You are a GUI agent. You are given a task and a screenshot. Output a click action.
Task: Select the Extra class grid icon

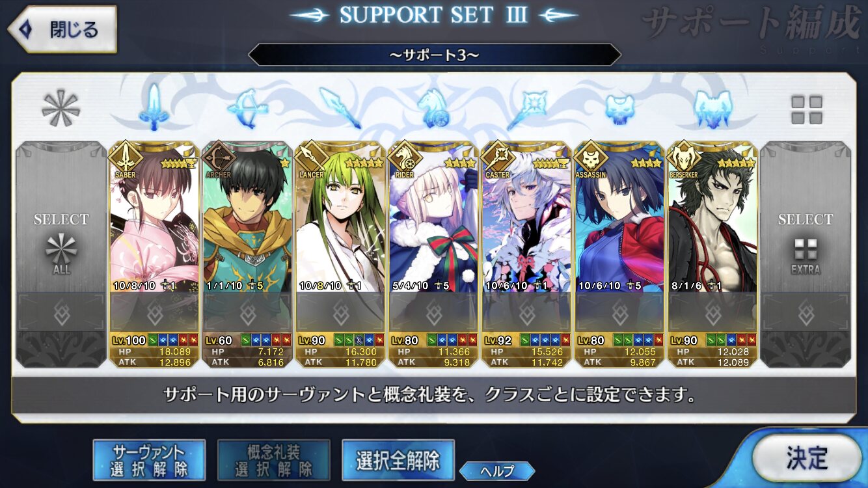click(806, 110)
